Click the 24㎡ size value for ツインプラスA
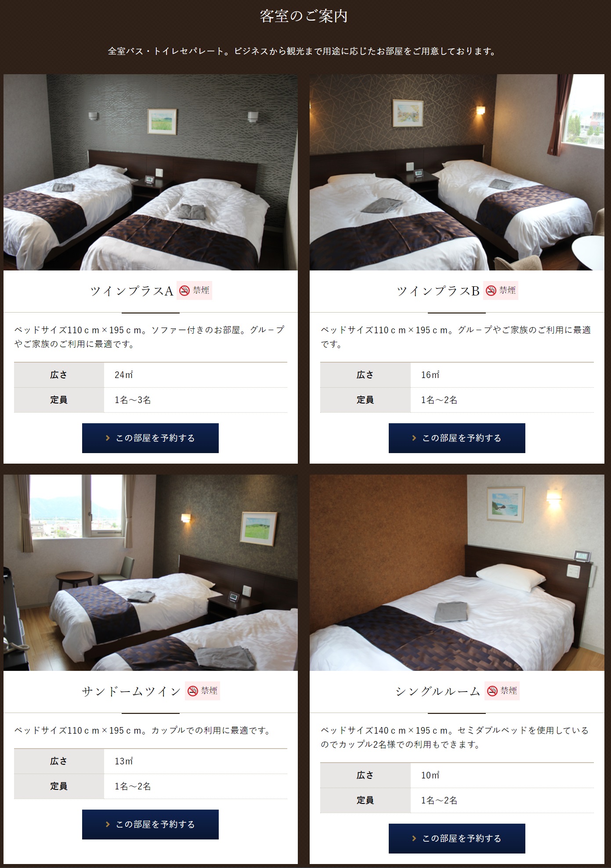 [x=124, y=375]
